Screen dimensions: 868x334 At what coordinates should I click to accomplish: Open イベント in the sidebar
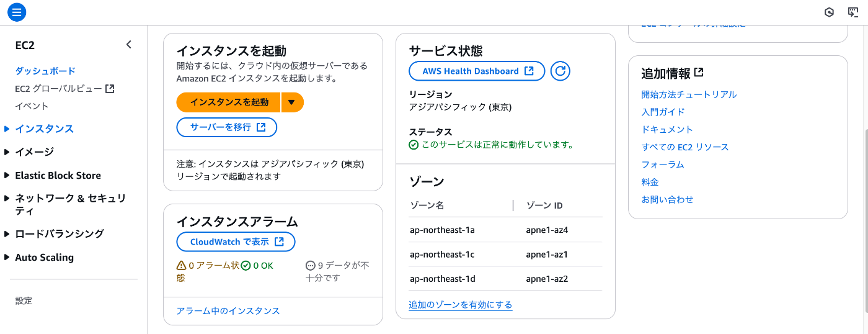point(32,106)
